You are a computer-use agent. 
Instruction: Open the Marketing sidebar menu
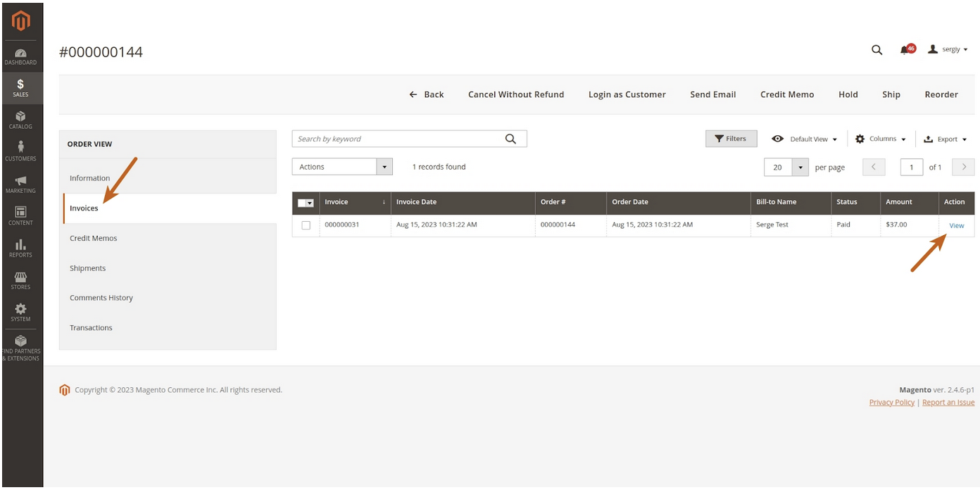click(x=20, y=184)
